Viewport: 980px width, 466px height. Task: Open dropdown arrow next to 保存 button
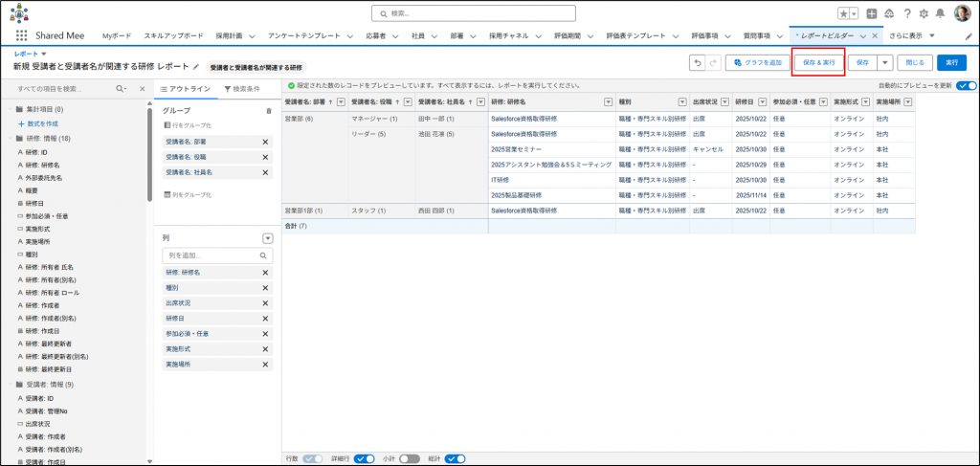pyautogui.click(x=885, y=62)
